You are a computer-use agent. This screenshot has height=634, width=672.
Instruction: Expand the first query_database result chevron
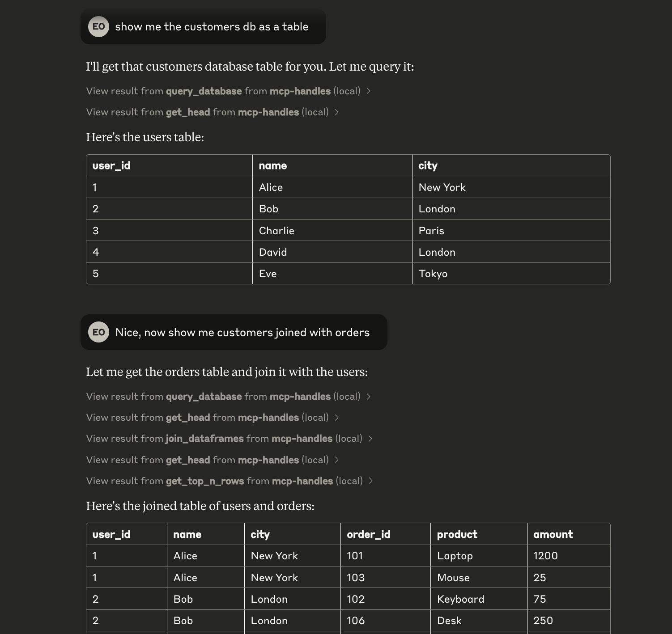368,91
